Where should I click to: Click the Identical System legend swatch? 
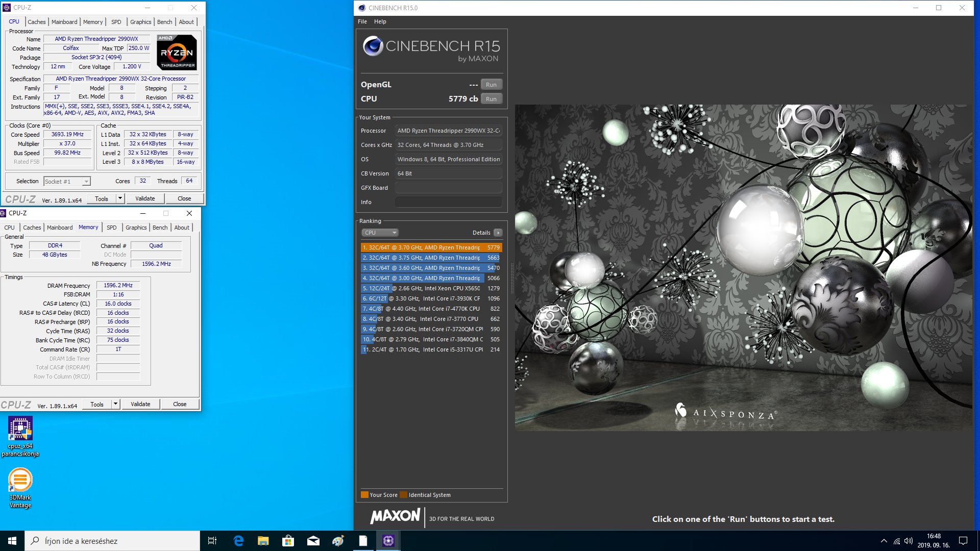pyautogui.click(x=403, y=495)
